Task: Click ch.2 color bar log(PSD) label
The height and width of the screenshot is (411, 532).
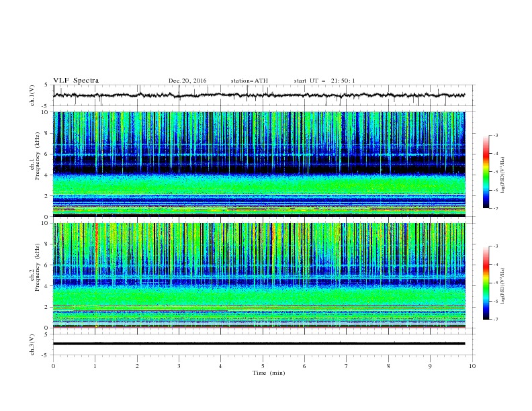Action: click(x=503, y=286)
